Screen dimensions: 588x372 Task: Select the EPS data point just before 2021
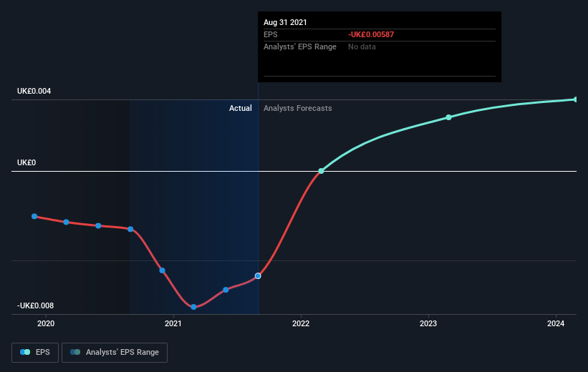162,270
